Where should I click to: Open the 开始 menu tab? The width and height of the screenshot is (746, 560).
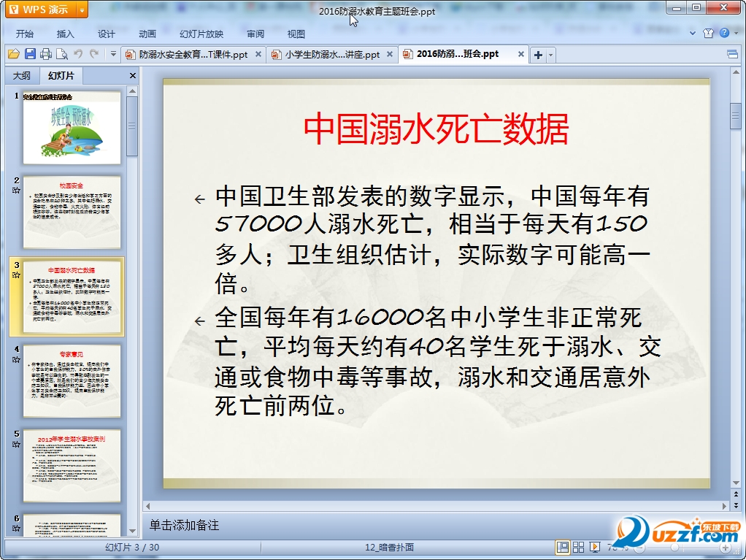coord(25,34)
